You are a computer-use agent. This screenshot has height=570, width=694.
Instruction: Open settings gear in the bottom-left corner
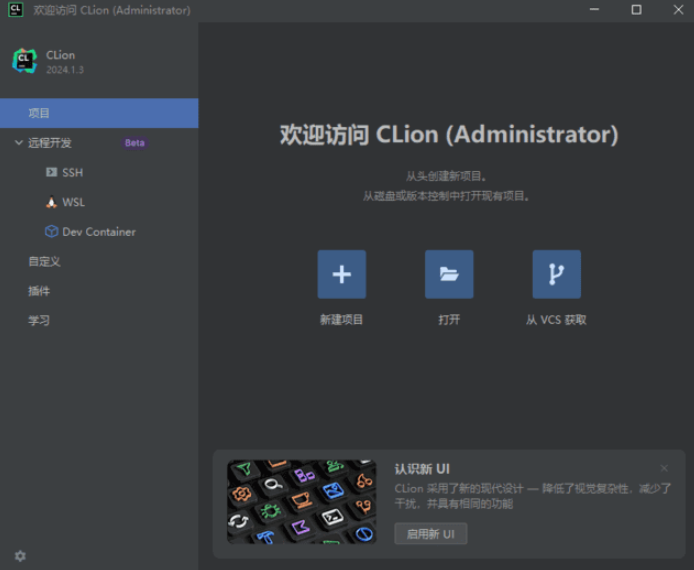(x=20, y=556)
